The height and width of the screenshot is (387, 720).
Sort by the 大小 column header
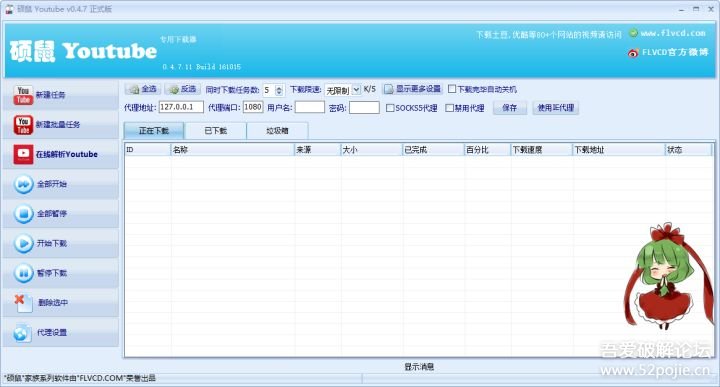[371, 150]
